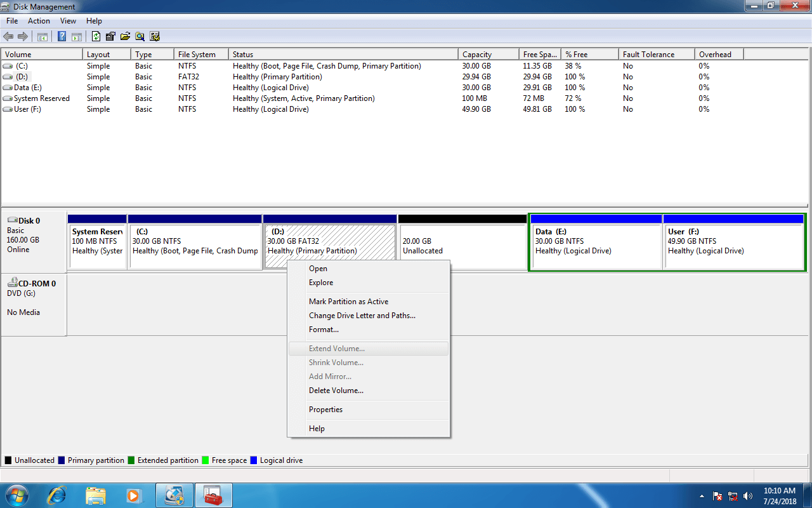Viewport: 812px width, 508px height.
Task: Navigate back using the toolbar arrow
Action: coord(8,36)
